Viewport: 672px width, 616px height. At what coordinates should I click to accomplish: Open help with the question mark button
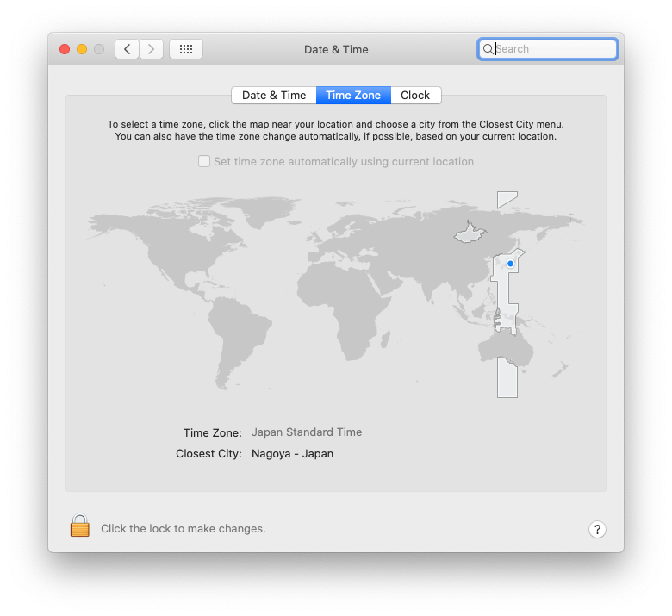coord(597,529)
